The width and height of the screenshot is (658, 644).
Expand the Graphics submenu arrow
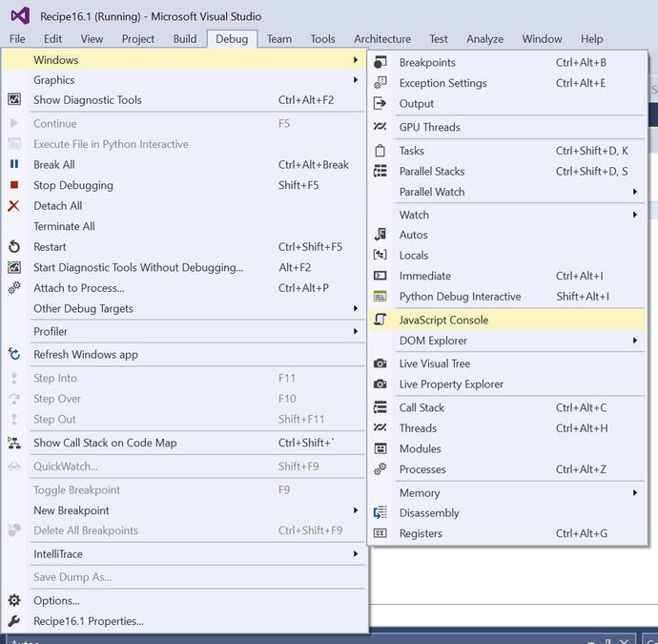356,80
